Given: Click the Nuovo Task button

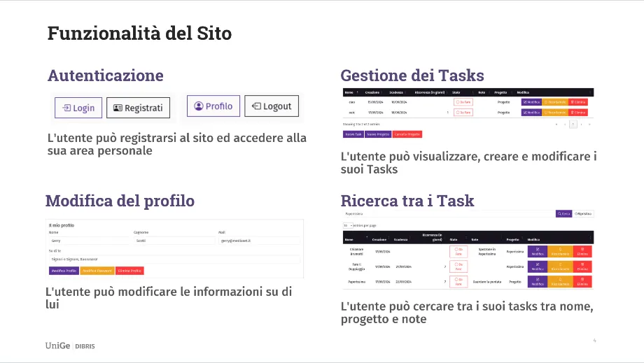Looking at the screenshot, I should pos(353,134).
